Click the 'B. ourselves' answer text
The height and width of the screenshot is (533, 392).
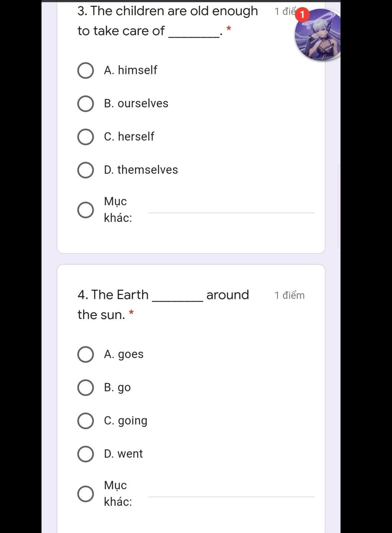coord(136,103)
